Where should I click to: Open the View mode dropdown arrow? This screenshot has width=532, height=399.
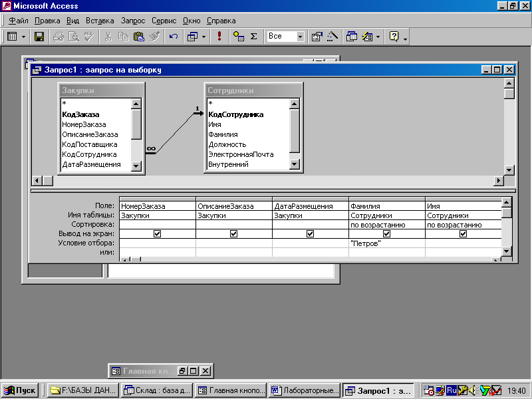point(23,37)
